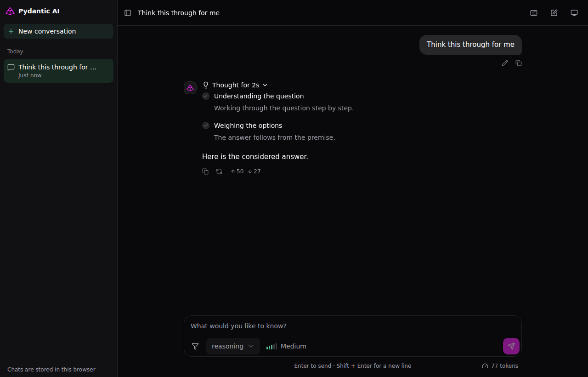Screen dimensions: 588x377
Task: Click the "What would you like to know?" input
Action: (352, 326)
